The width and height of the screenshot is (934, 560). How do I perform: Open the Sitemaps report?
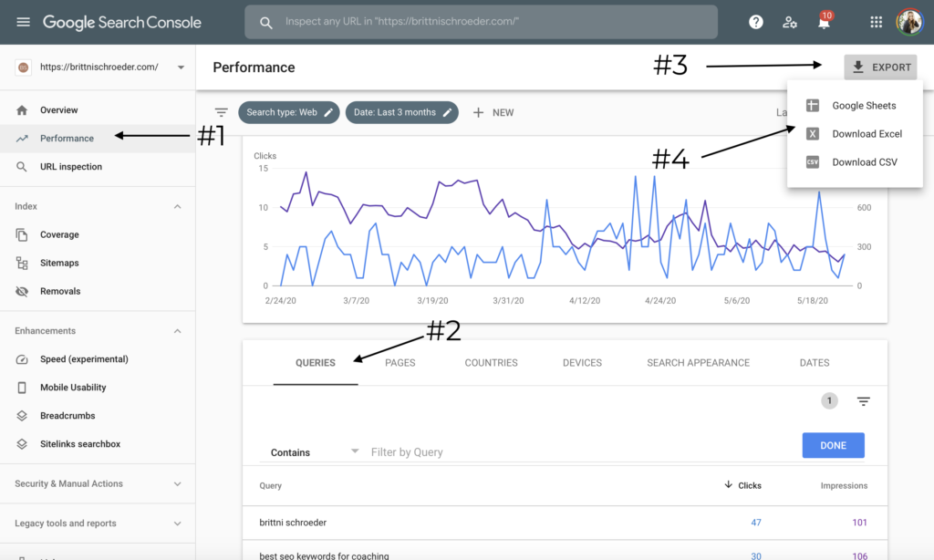tap(98, 263)
